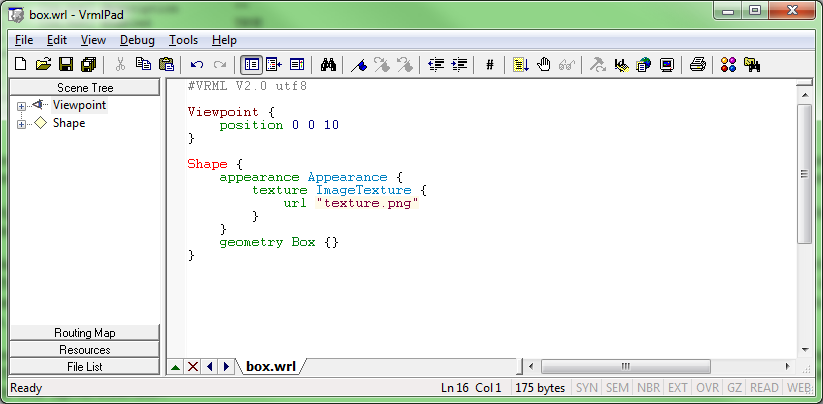Click the red X button beside file tab
Screen dimensions: 823x404
(193, 367)
